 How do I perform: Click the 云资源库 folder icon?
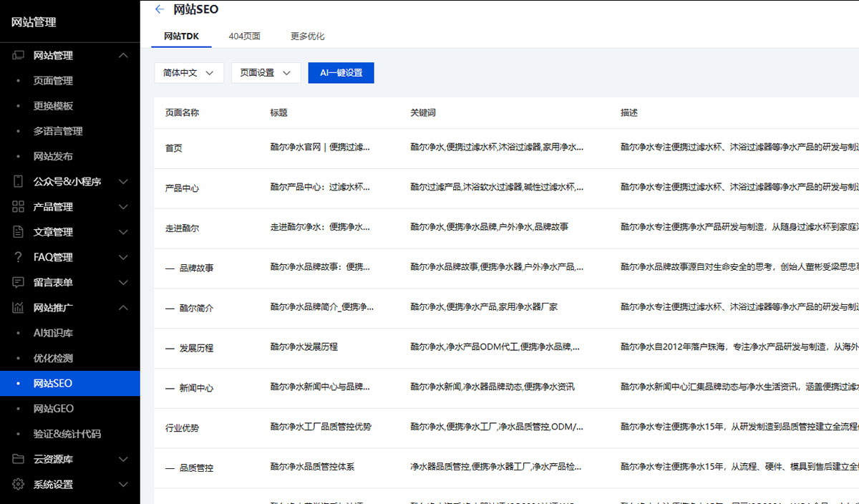click(x=19, y=459)
